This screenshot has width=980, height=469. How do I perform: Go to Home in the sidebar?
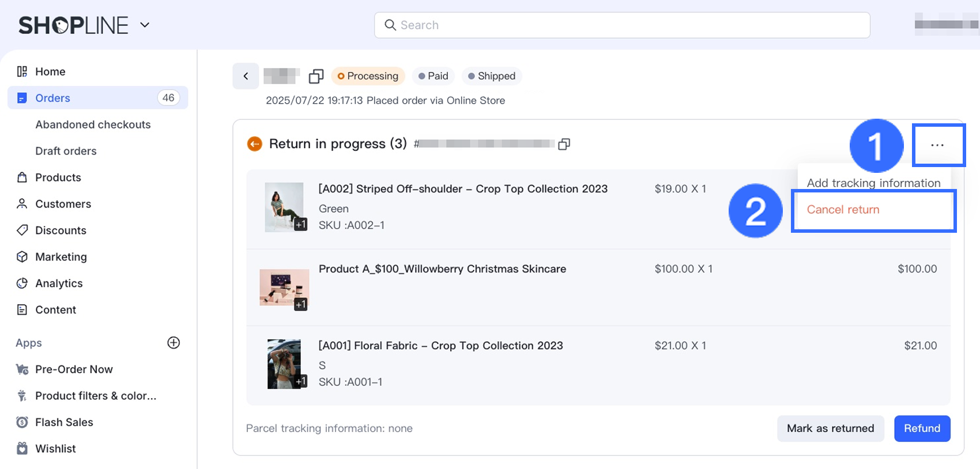click(x=50, y=71)
